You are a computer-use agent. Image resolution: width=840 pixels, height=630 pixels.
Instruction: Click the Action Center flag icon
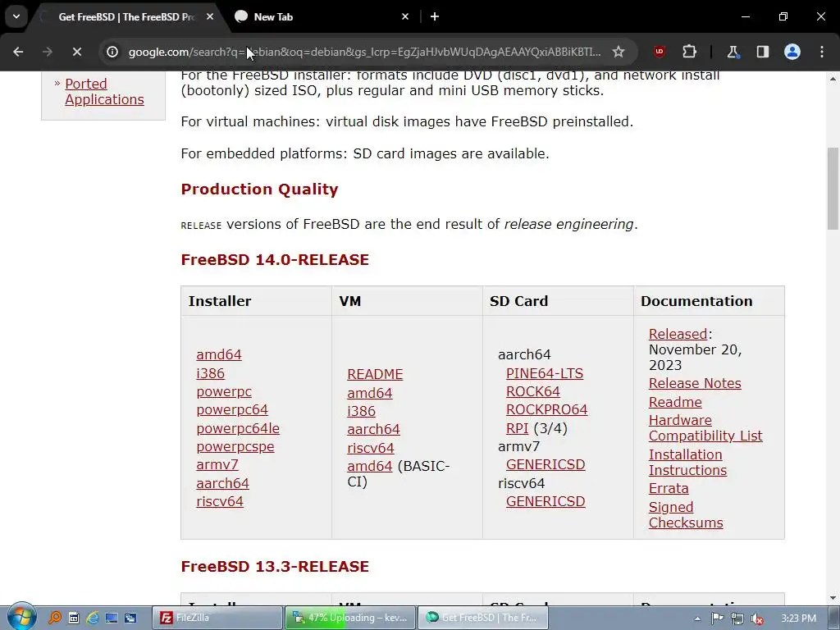click(717, 619)
